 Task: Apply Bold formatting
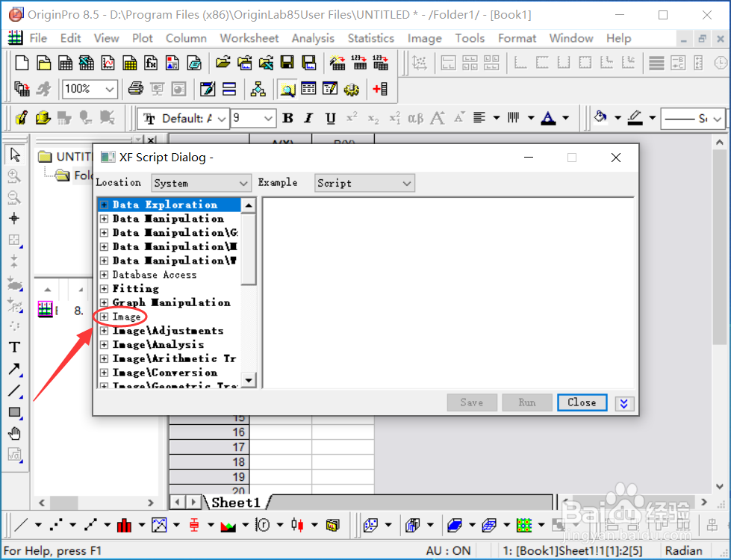(x=287, y=119)
